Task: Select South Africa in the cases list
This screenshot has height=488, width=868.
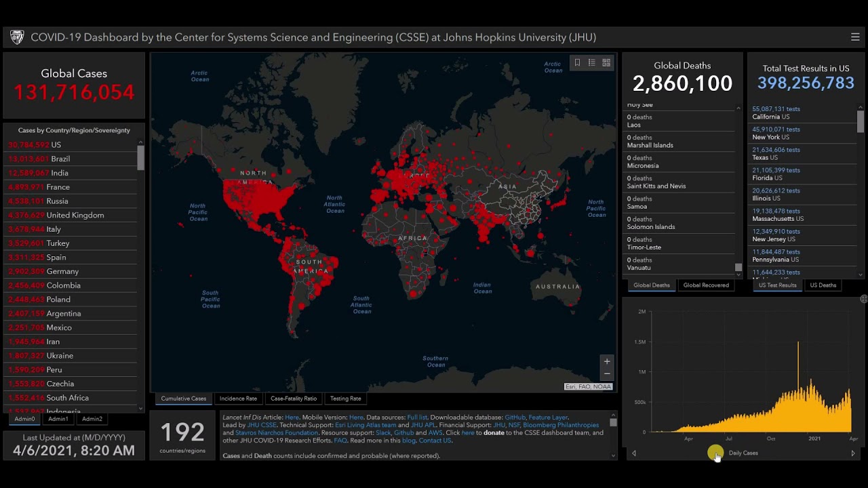Action: [x=72, y=398]
